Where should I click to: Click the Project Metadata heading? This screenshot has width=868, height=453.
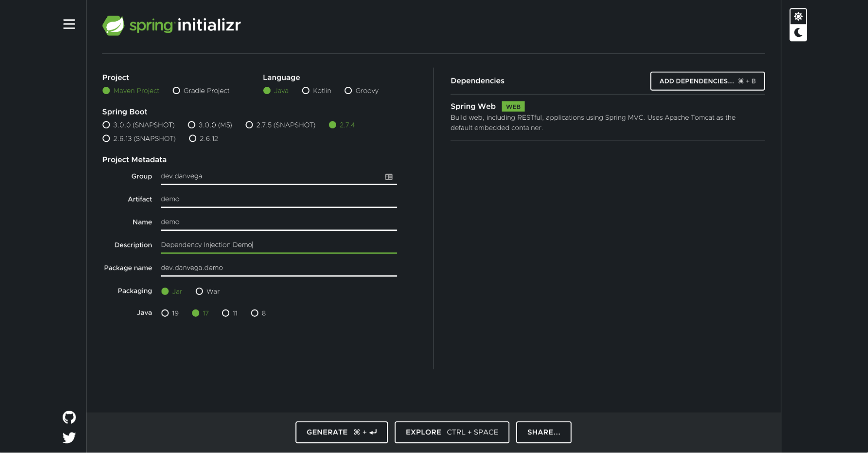point(134,160)
